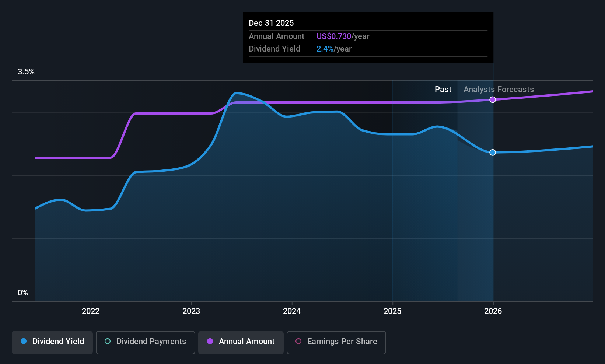Image resolution: width=605 pixels, height=364 pixels.
Task: Click the teal Dividend Payments circle icon
Action: coord(108,341)
